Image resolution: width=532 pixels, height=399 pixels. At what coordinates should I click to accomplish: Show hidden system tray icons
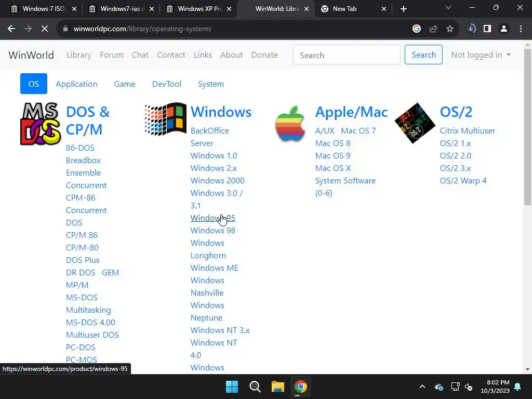(422, 387)
